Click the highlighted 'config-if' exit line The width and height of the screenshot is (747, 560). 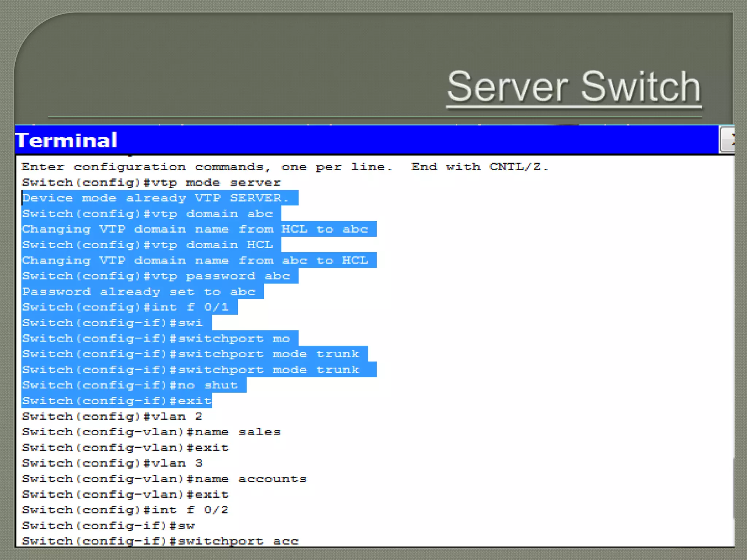[117, 401]
